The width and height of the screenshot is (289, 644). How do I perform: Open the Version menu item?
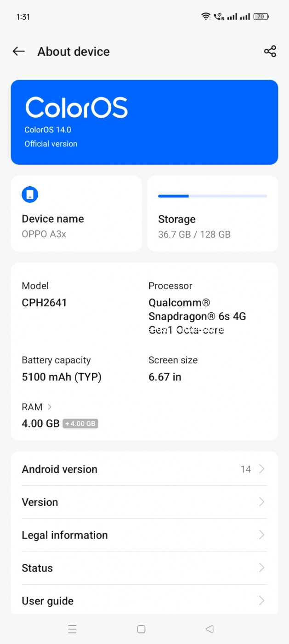(x=144, y=502)
